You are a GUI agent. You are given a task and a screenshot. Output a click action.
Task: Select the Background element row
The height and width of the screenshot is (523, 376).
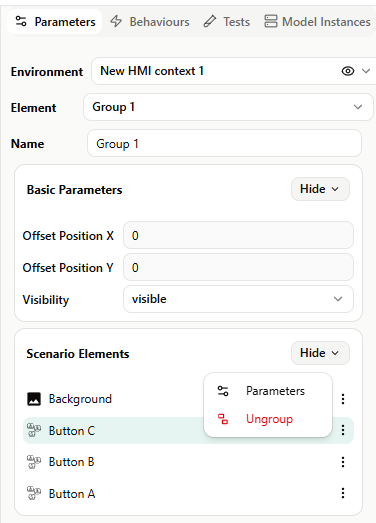[x=188, y=399]
